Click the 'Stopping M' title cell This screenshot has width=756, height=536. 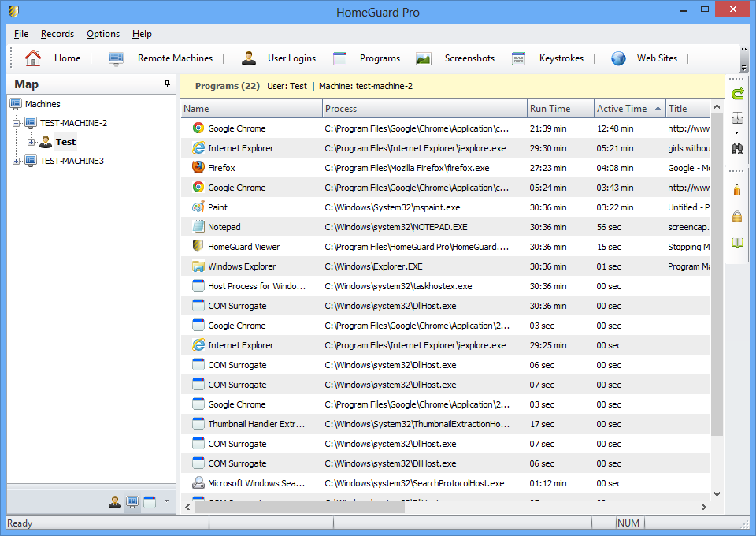coord(688,247)
